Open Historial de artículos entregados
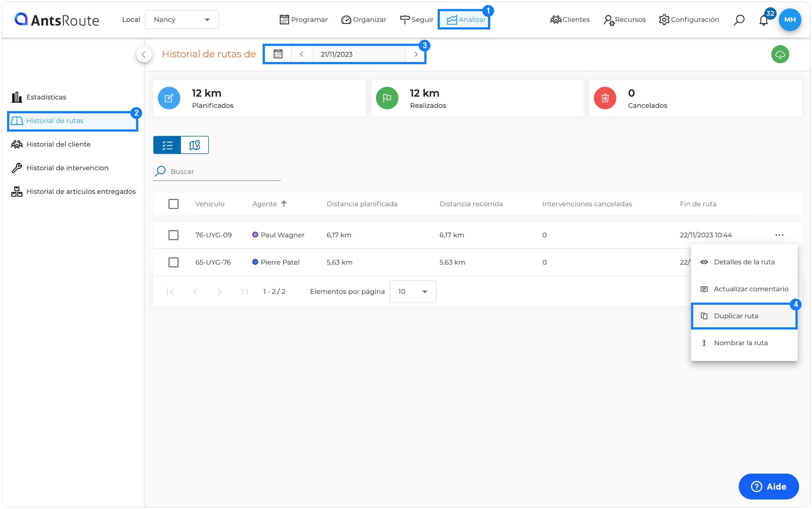 tap(73, 191)
